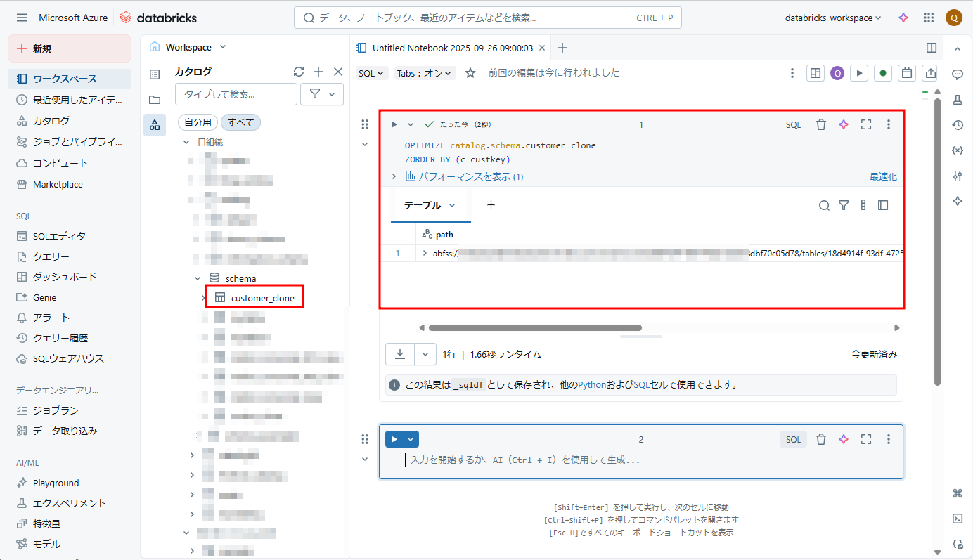Click the star icon to favorite notebook
The image size is (973, 560).
coord(470,73)
